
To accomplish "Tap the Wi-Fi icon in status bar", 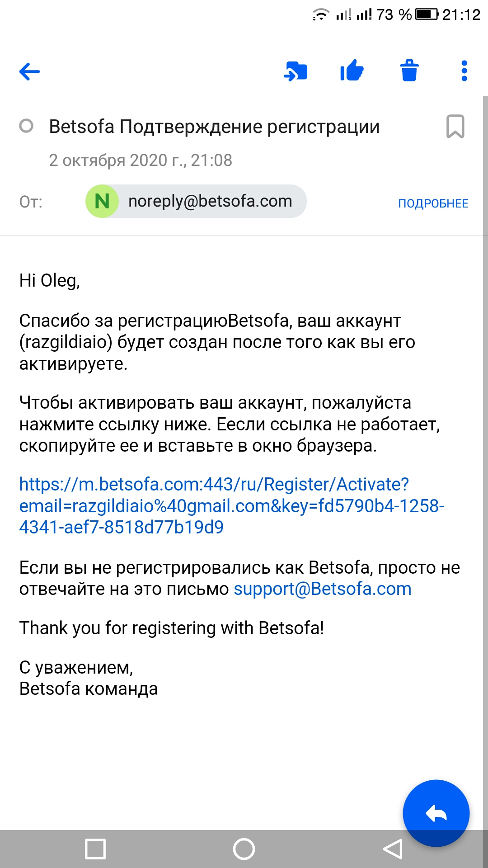I will pos(320,15).
